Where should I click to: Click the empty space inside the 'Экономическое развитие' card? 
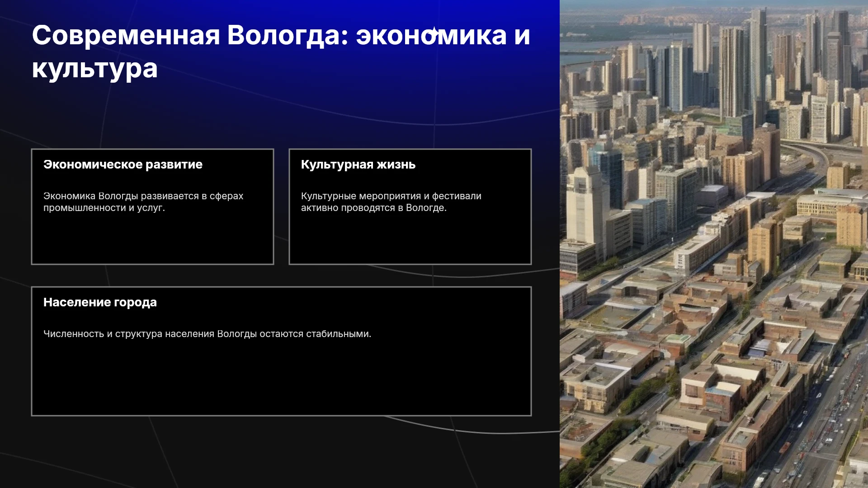tap(152, 239)
